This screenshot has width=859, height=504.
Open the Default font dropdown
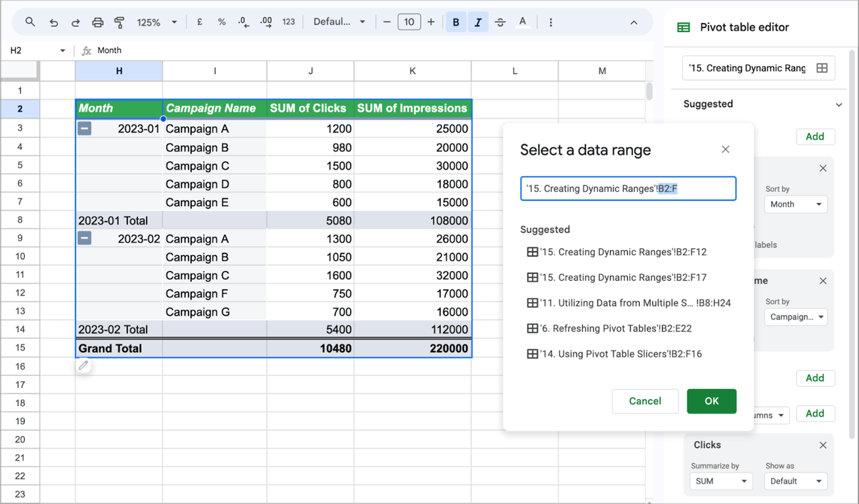click(x=340, y=22)
